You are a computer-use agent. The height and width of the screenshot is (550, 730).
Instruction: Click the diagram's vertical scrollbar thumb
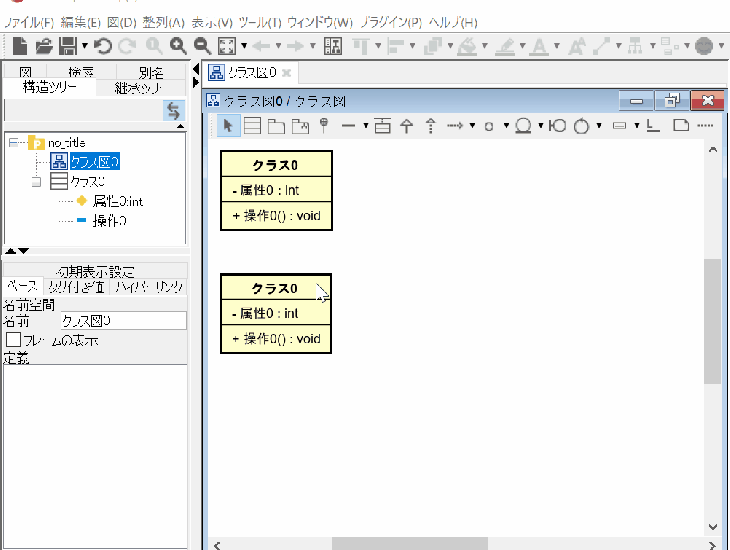[x=712, y=320]
